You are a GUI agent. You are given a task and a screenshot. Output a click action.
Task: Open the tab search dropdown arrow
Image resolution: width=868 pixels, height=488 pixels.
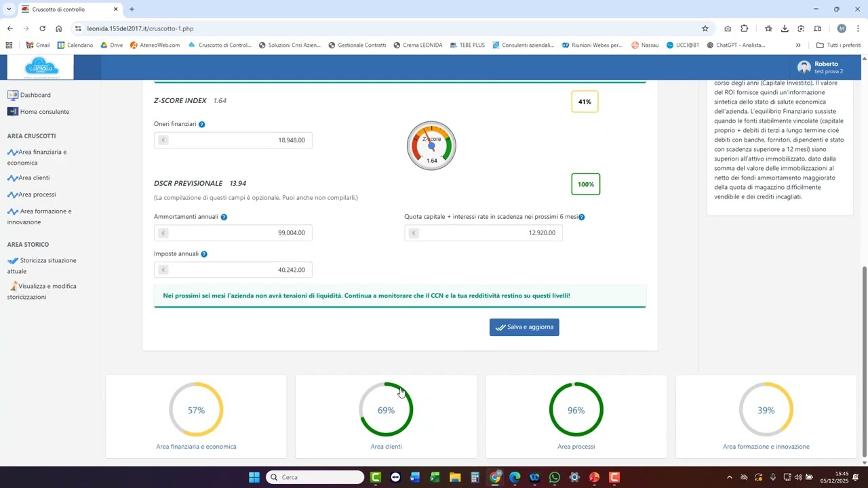pyautogui.click(x=9, y=9)
